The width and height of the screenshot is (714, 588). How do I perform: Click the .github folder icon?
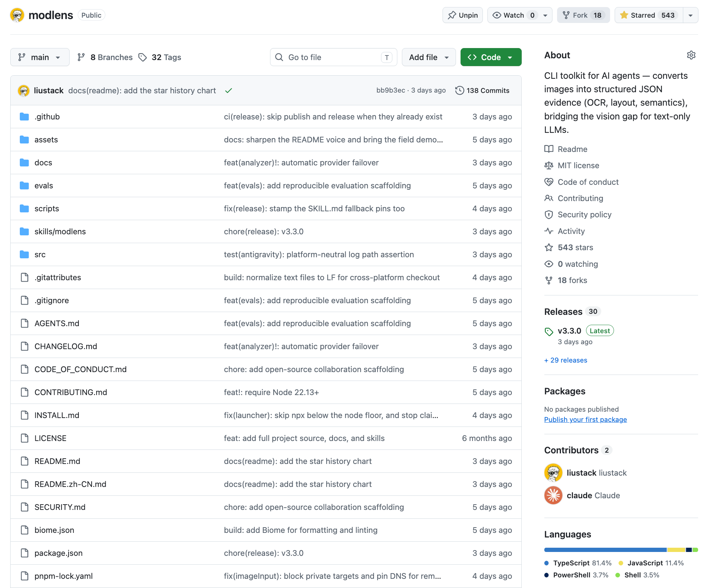(x=24, y=117)
